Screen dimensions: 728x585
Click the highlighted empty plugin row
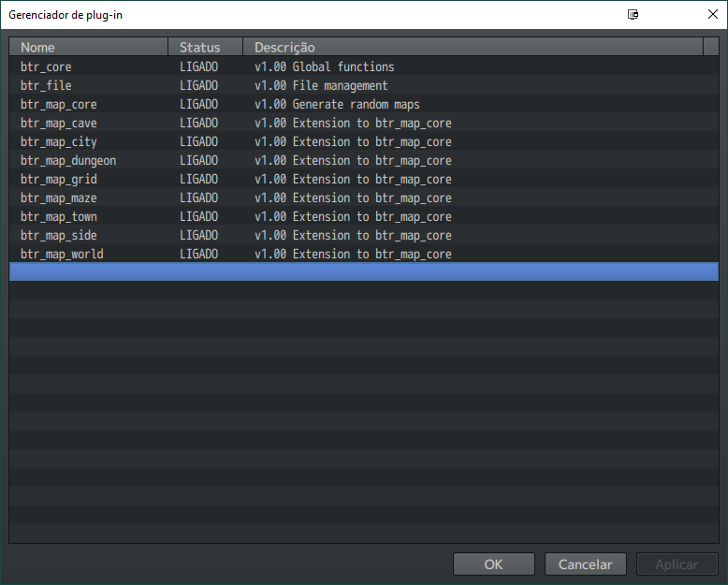coord(364,271)
